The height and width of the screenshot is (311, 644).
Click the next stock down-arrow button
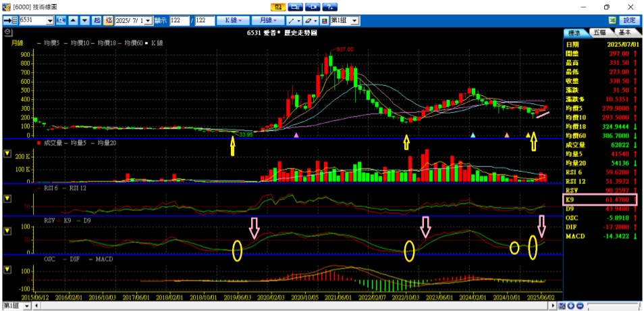point(84,21)
